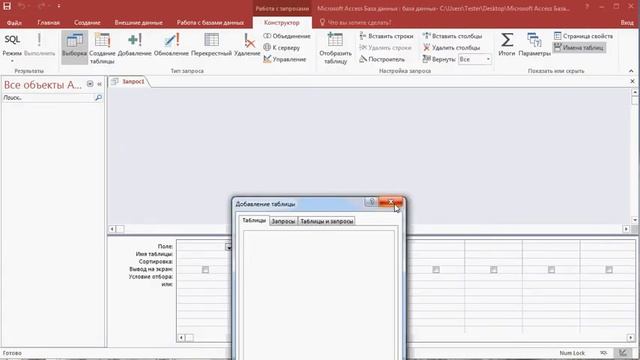Toggle Вывод на экран checkbox in first column
Image resolution: width=640 pixels, height=360 pixels.
205,269
